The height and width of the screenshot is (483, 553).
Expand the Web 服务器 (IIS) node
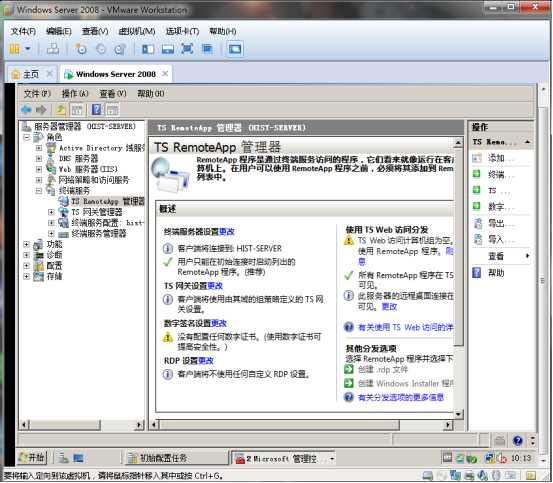tap(39, 169)
